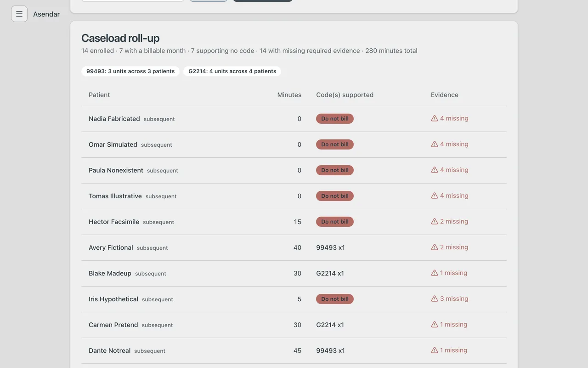The image size is (588, 368).
Task: Click warning icon in Iris Hypothetical row
Action: coord(435,299)
